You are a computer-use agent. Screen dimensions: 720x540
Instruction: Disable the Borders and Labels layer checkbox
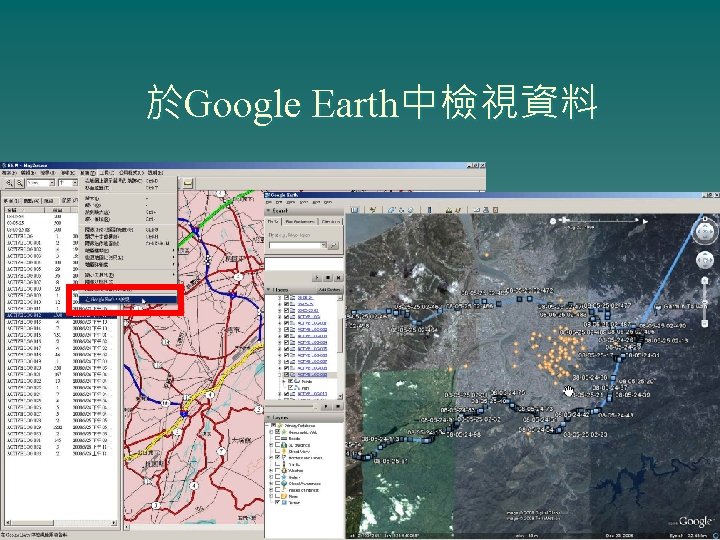277,458
